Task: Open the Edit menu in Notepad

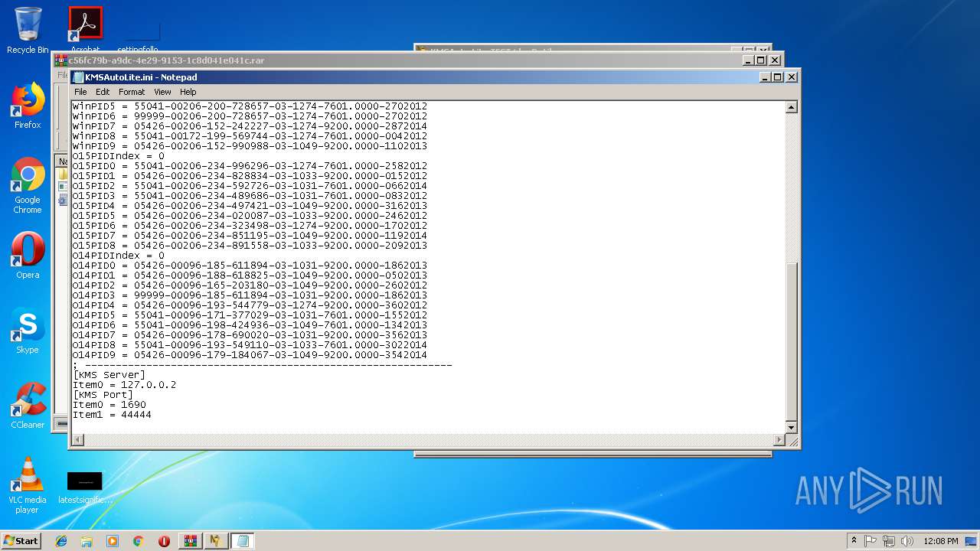Action: point(103,92)
